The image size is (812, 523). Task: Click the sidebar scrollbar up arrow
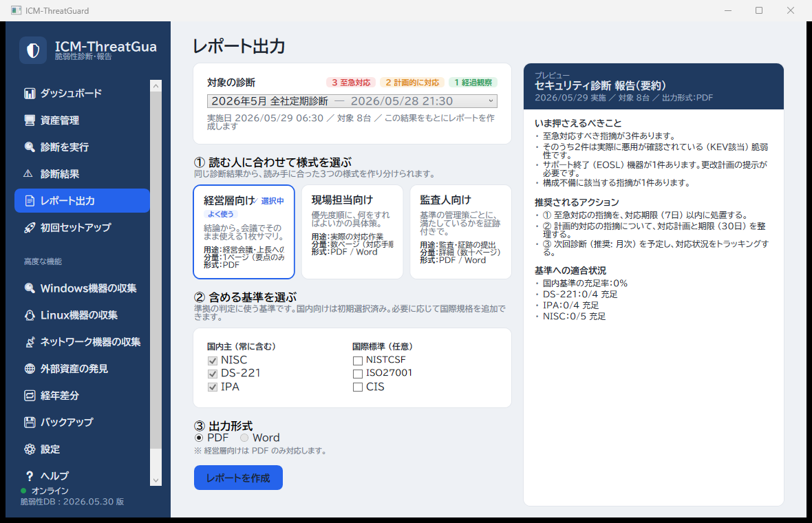(x=156, y=86)
